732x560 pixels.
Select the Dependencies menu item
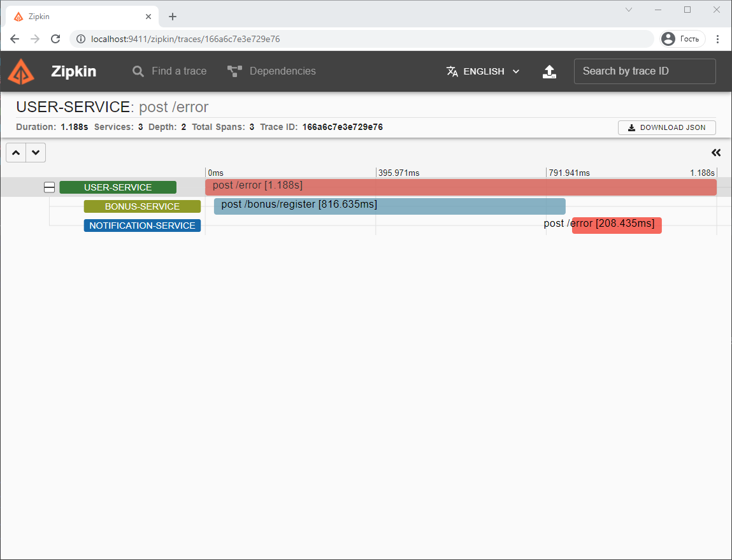282,71
